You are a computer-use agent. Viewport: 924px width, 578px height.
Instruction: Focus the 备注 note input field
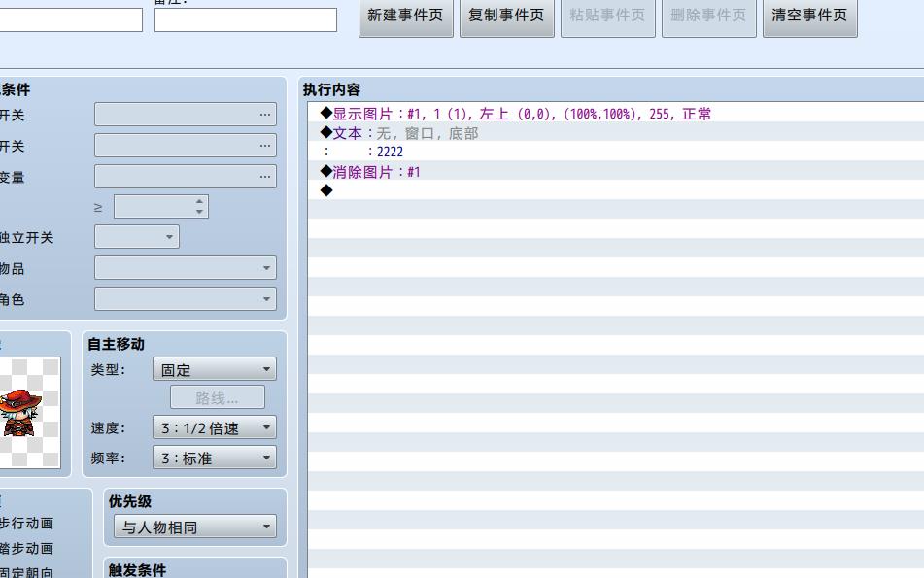[x=246, y=19]
